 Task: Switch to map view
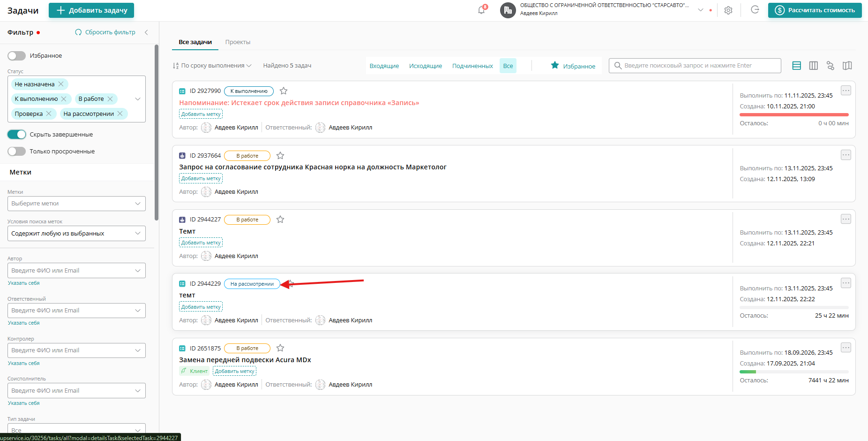coord(847,66)
